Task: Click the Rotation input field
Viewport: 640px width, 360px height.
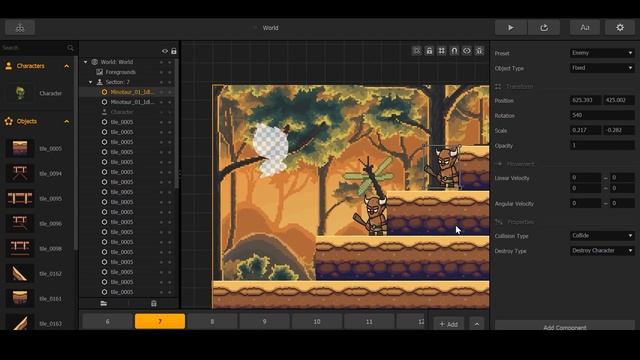Action: 602,115
